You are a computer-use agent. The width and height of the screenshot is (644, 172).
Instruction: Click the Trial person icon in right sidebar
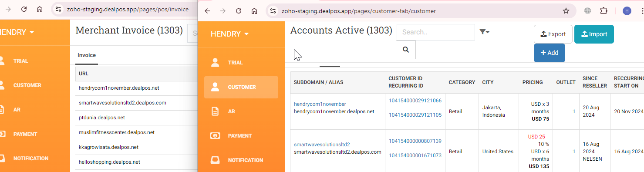click(215, 63)
